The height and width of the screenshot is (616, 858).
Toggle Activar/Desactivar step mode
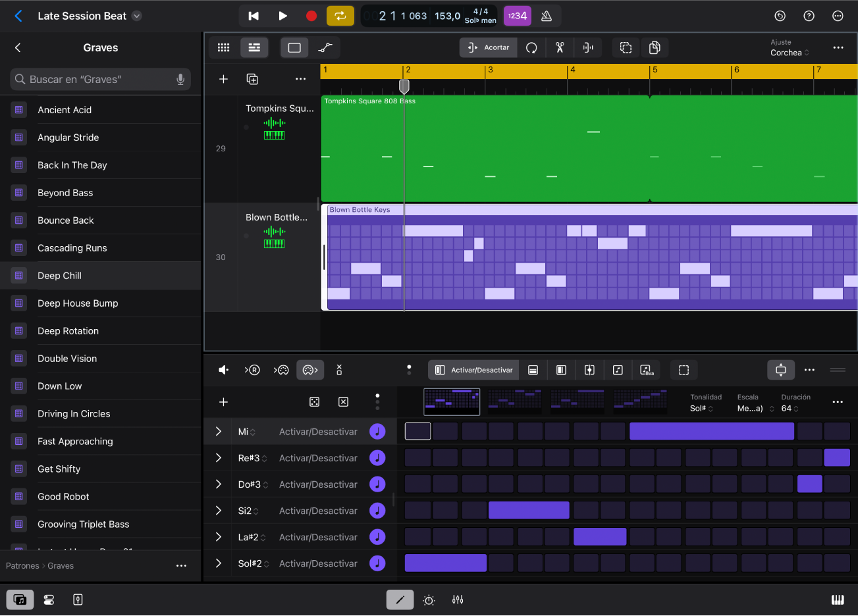pyautogui.click(x=473, y=370)
